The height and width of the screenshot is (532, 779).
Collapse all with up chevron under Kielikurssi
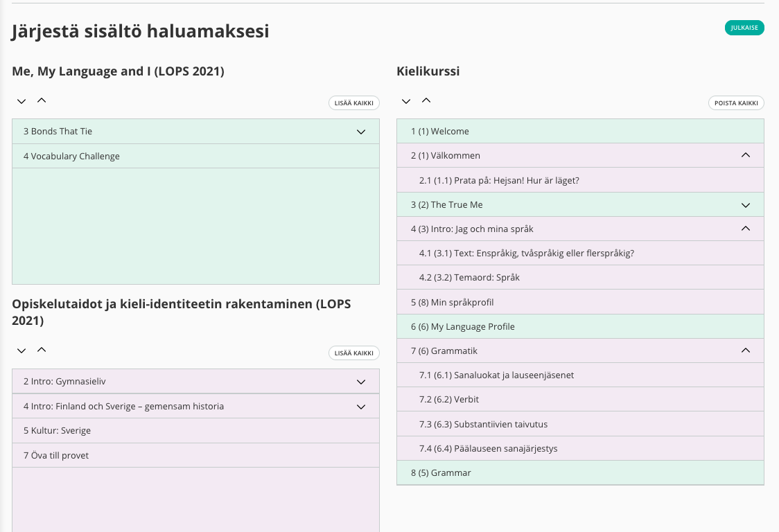426,101
